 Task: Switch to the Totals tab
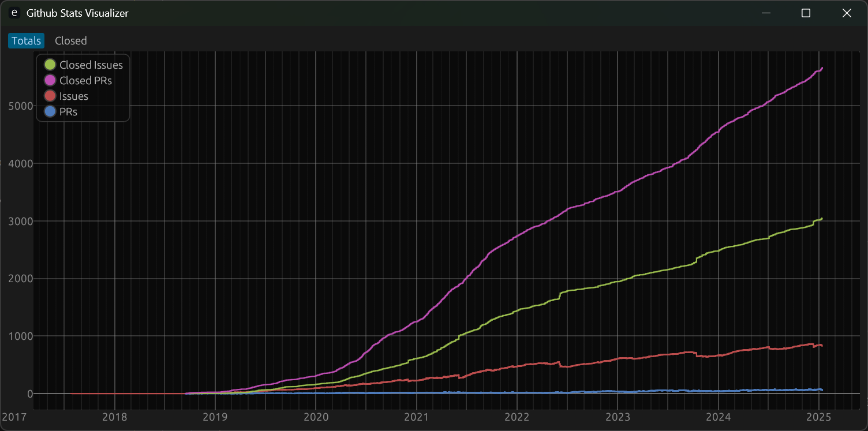pyautogui.click(x=26, y=40)
